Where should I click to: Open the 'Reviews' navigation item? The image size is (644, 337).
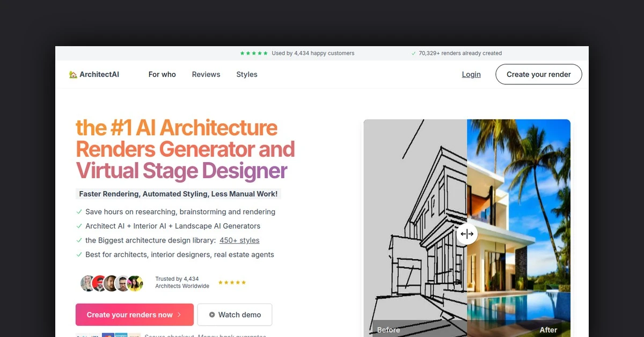[x=206, y=74]
